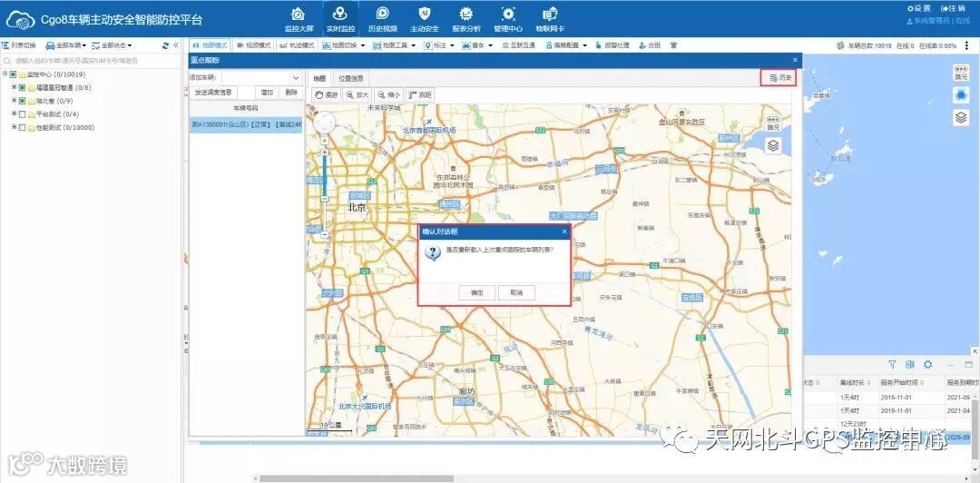Screen dimensions: 980x483
Task: Click the column settings icon in bottom table
Action: pyautogui.click(x=910, y=364)
